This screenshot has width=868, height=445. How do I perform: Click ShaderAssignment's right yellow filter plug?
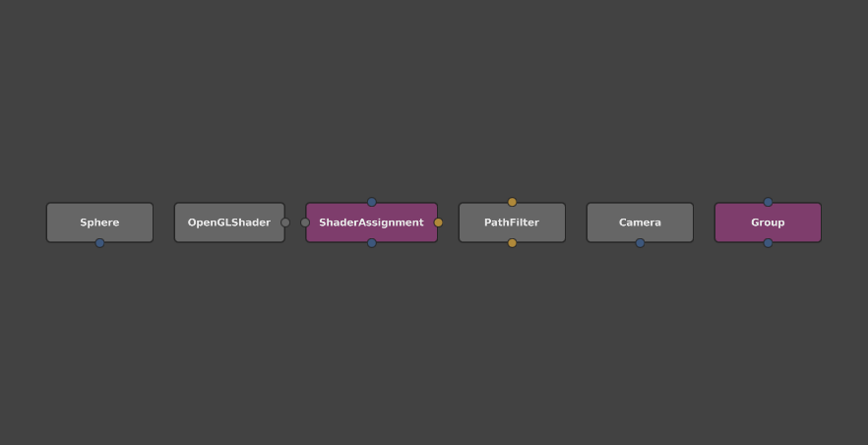click(438, 222)
